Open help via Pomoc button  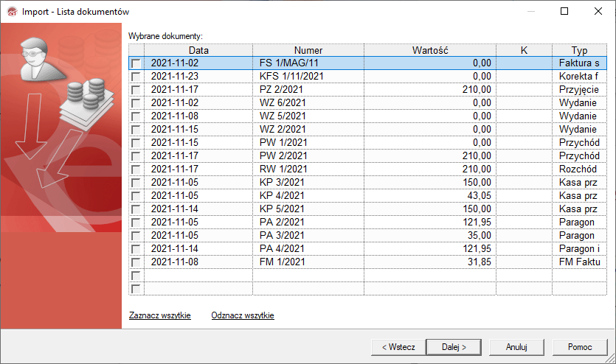tap(580, 347)
